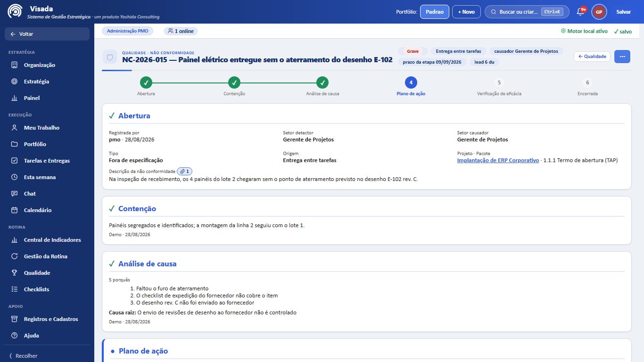Screen dimensions: 644x362
Task: Open notifications bell icon
Action: 580,12
